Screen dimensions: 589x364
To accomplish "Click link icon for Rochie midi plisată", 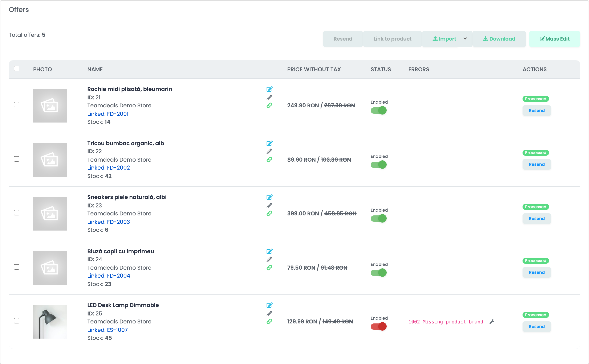I will tap(269, 106).
